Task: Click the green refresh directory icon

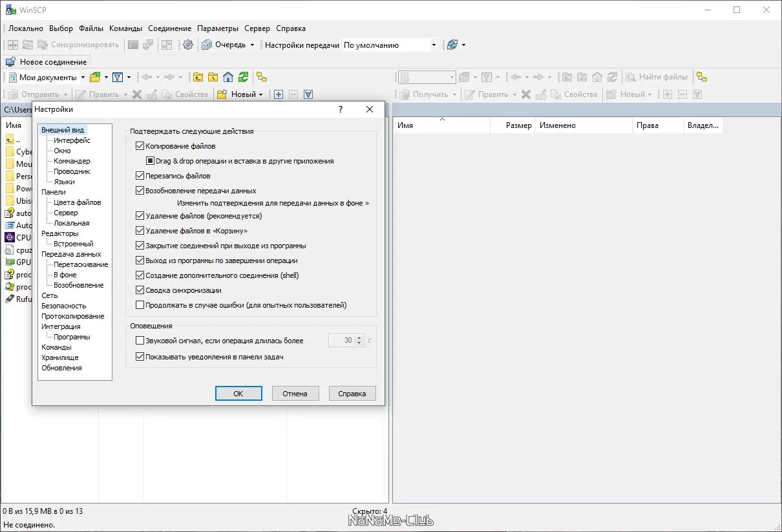Action: pos(243,77)
